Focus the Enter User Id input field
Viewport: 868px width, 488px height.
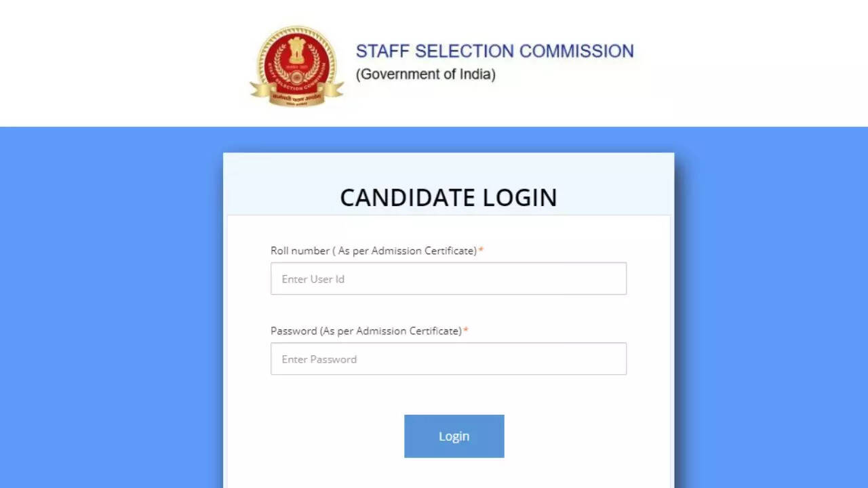(x=448, y=279)
